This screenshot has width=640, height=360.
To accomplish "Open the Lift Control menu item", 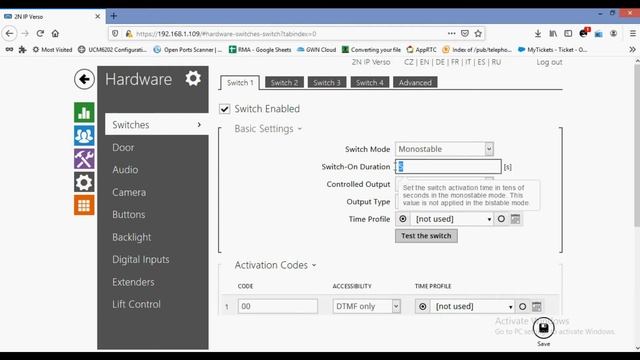I will pos(136,304).
